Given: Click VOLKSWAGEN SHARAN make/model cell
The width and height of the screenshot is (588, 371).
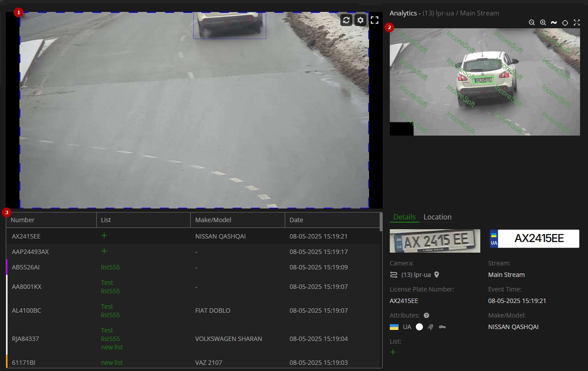Looking at the screenshot, I should click(229, 339).
